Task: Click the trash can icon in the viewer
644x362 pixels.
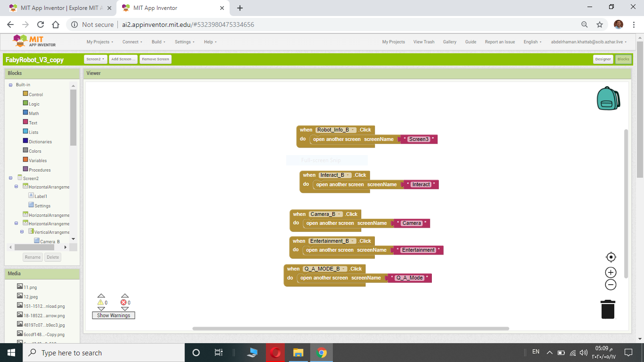Action: 608,309
